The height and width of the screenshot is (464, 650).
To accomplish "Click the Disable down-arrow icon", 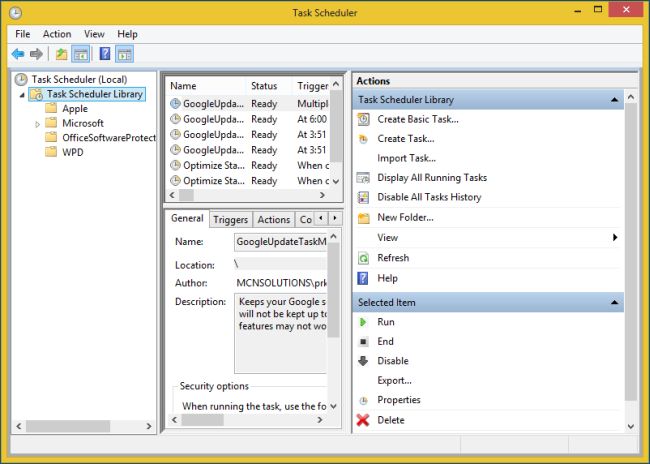I will coord(363,361).
